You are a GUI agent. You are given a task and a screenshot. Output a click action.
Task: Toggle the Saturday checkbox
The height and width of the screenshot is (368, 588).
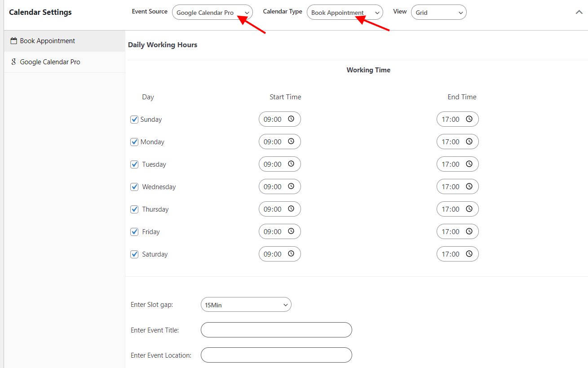pos(134,254)
